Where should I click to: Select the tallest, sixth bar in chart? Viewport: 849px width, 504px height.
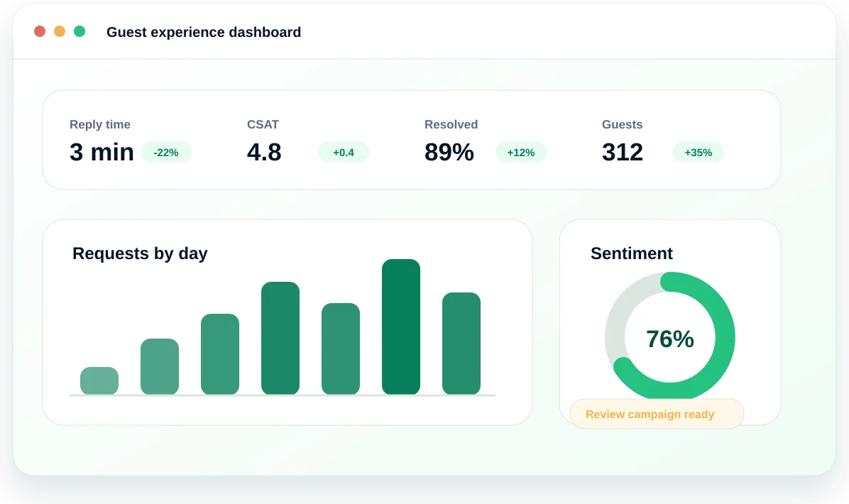pyautogui.click(x=401, y=327)
